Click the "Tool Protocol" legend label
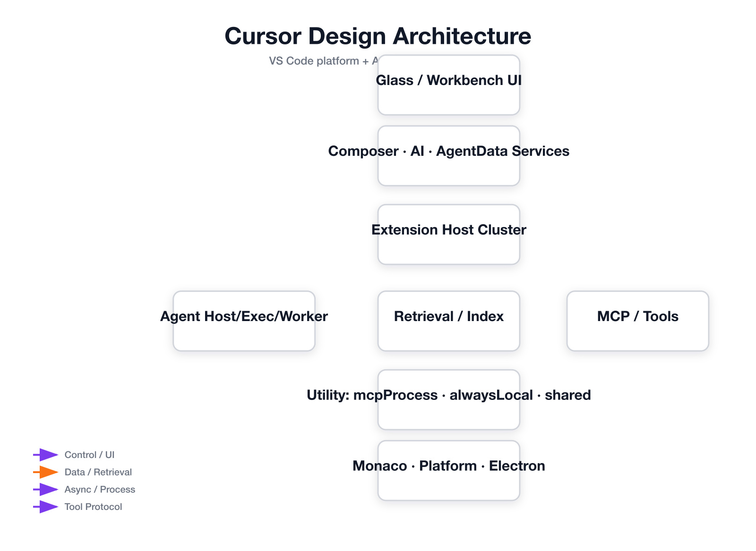Viewport: 756px width, 551px height. coord(93,507)
